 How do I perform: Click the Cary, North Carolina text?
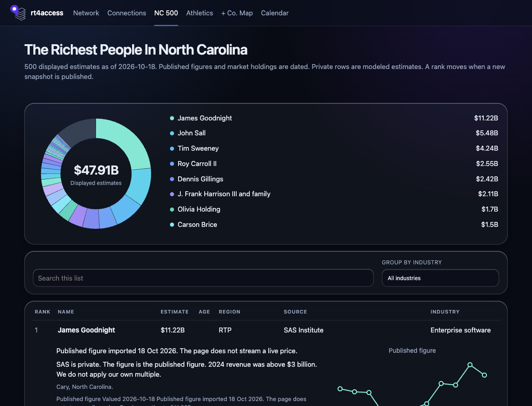tap(84, 387)
